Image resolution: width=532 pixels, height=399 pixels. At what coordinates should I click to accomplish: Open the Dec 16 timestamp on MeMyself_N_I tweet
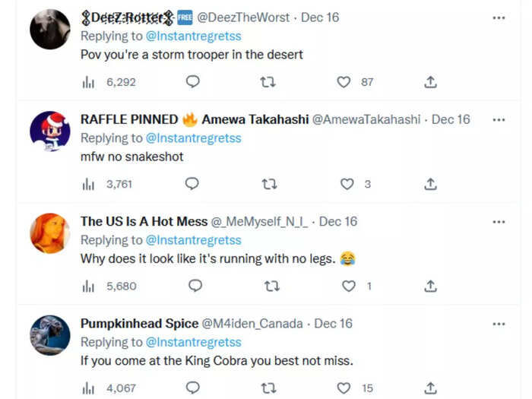338,222
